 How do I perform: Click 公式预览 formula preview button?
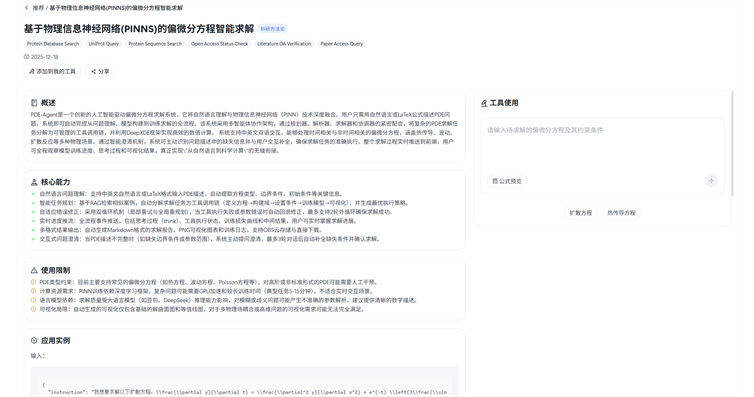click(507, 181)
